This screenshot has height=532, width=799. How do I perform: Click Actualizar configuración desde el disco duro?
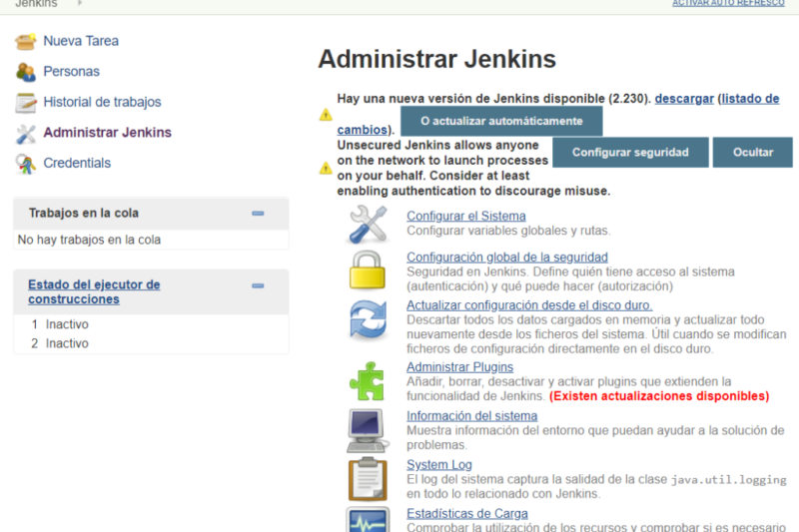529,305
